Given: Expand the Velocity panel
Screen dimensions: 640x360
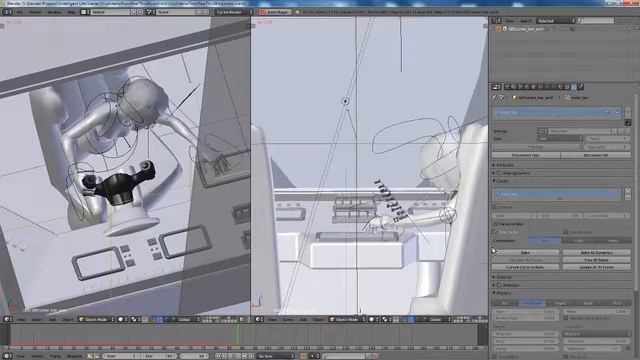Looking at the screenshot, I should [x=493, y=277].
